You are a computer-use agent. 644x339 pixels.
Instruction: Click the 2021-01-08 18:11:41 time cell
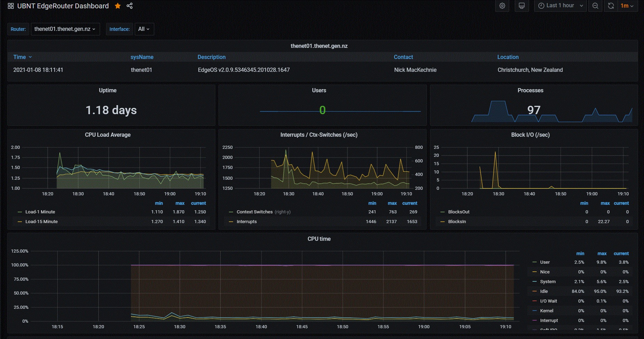(x=38, y=70)
